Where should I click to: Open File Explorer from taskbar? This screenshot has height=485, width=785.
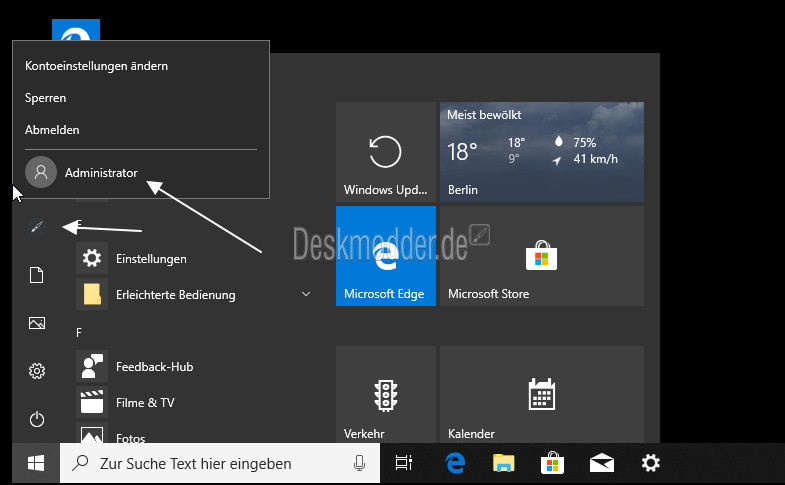(x=504, y=463)
